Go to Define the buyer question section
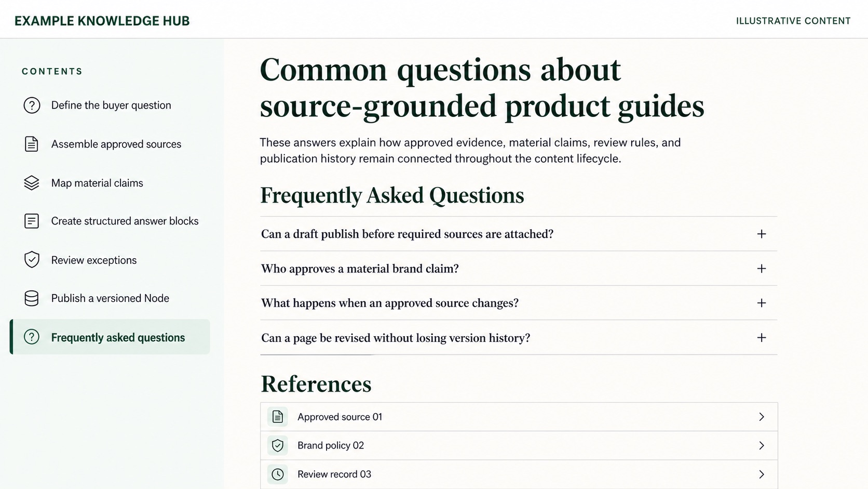 [111, 105]
